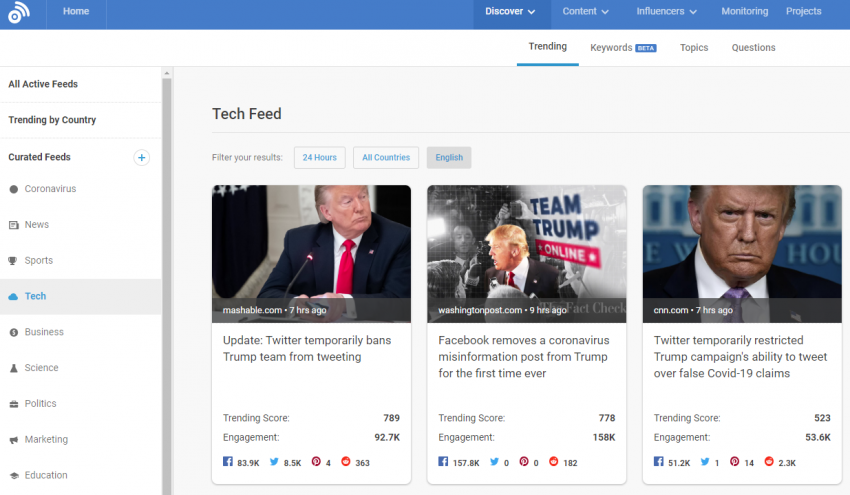Click Twitter icon on the mashable.com card
Viewport: 850px width, 495px height.
(274, 461)
